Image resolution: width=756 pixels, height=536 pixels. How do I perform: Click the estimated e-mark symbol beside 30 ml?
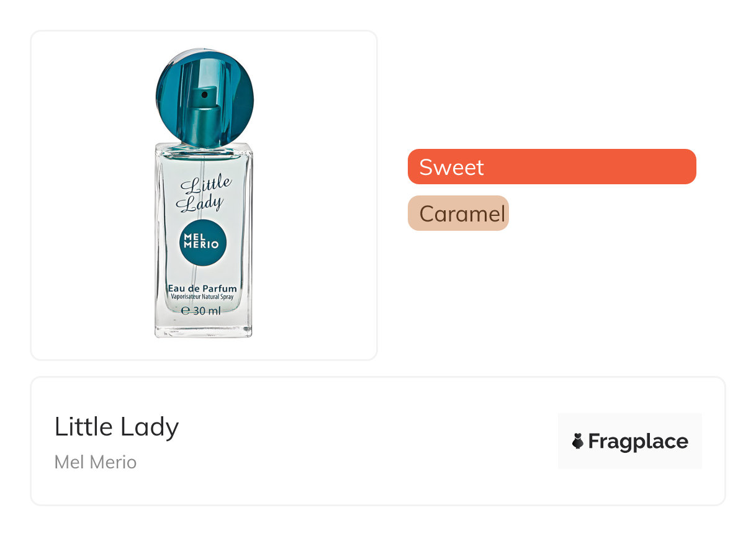[185, 311]
